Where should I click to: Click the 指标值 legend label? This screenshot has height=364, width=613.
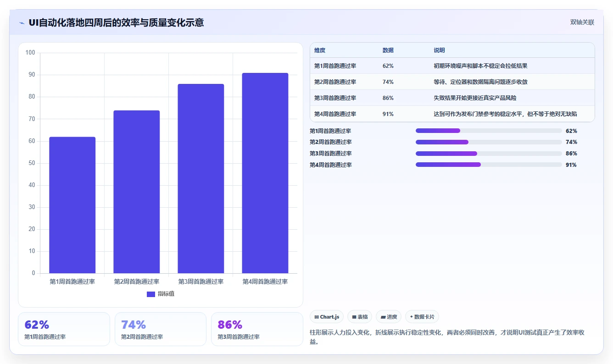pyautogui.click(x=166, y=294)
